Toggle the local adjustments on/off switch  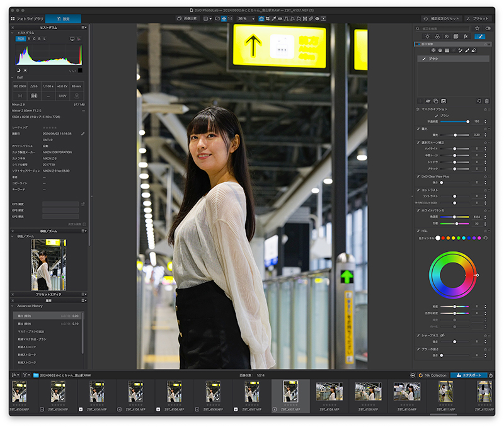coord(418,44)
